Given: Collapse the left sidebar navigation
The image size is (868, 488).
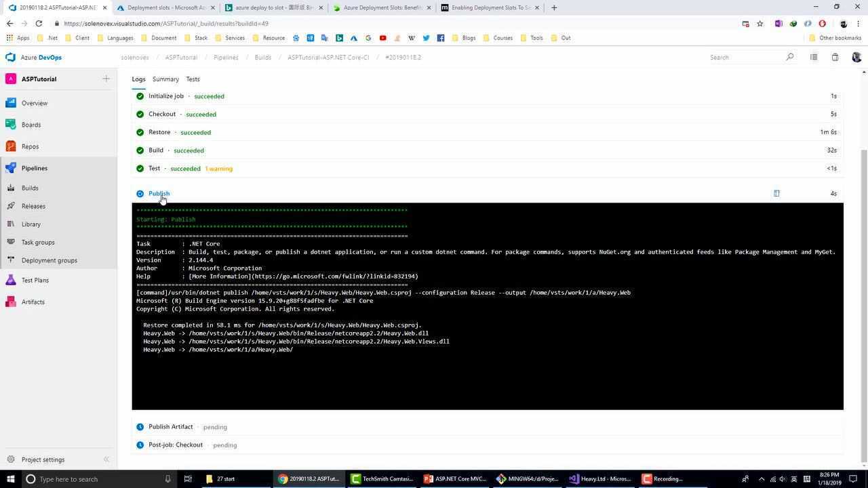Looking at the screenshot, I should point(106,460).
